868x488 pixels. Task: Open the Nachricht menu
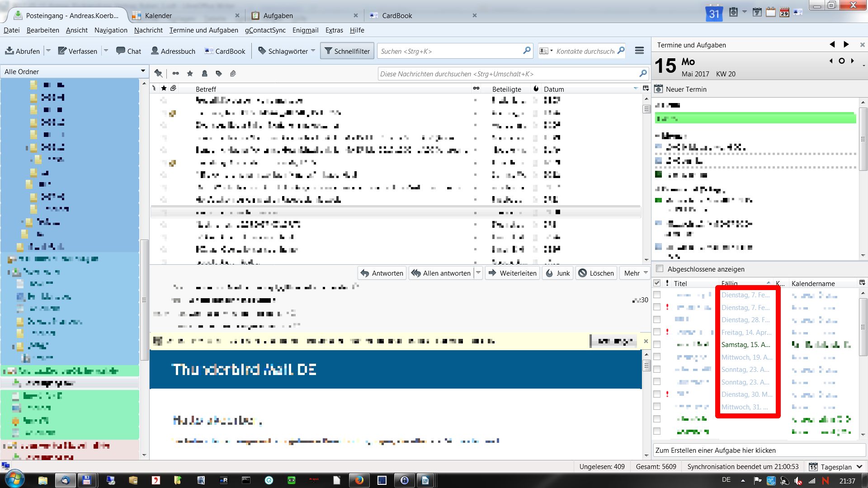[148, 30]
